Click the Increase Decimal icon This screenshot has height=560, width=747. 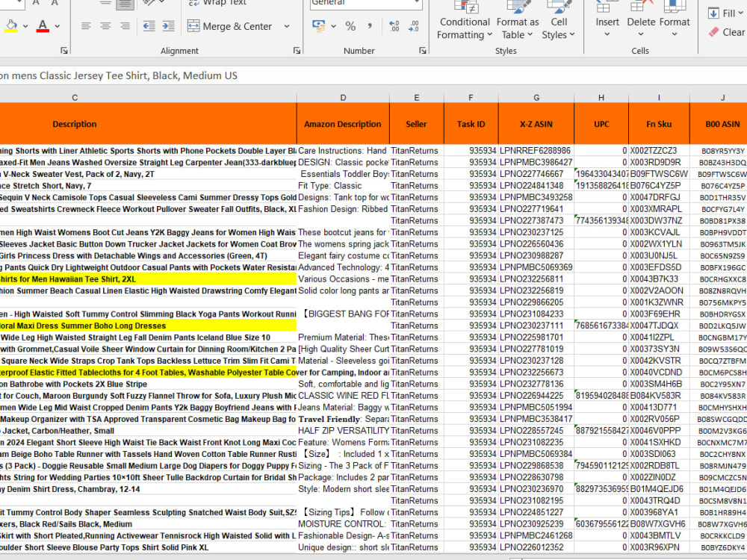[x=394, y=26]
